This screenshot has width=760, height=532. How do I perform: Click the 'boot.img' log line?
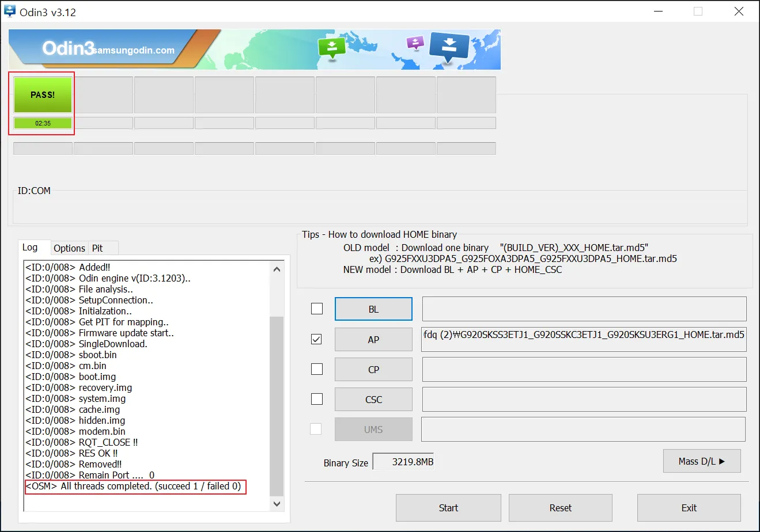pos(70,377)
